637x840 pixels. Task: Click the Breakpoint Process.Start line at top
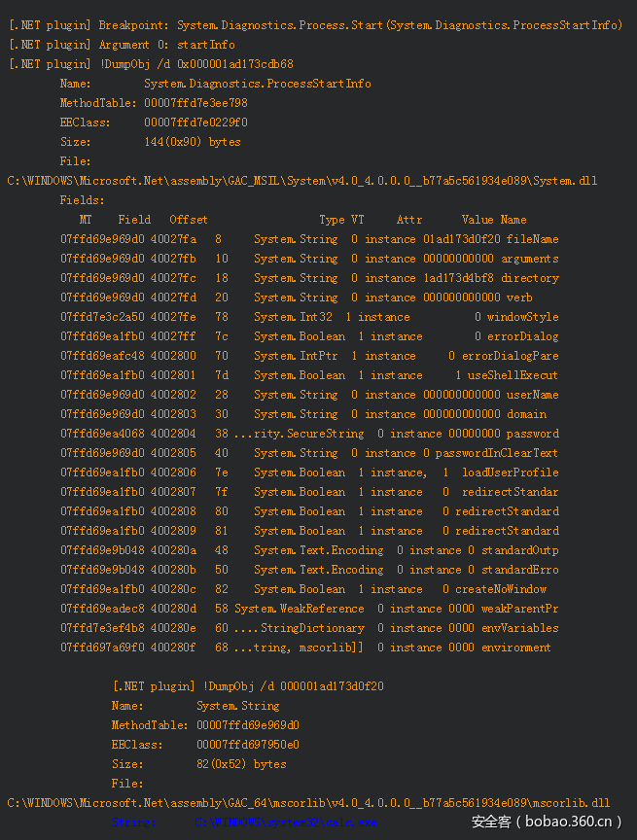[x=314, y=25]
